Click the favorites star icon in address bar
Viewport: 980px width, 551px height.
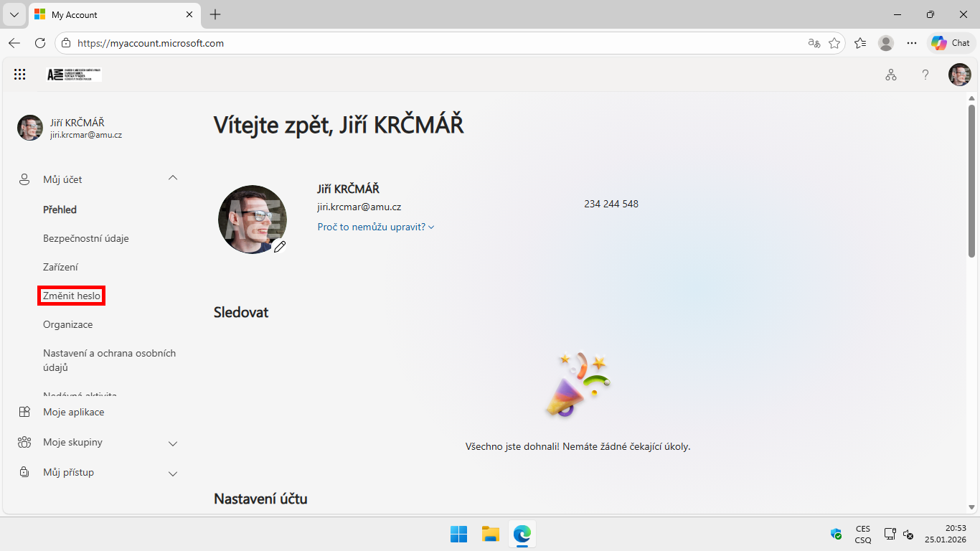click(834, 43)
